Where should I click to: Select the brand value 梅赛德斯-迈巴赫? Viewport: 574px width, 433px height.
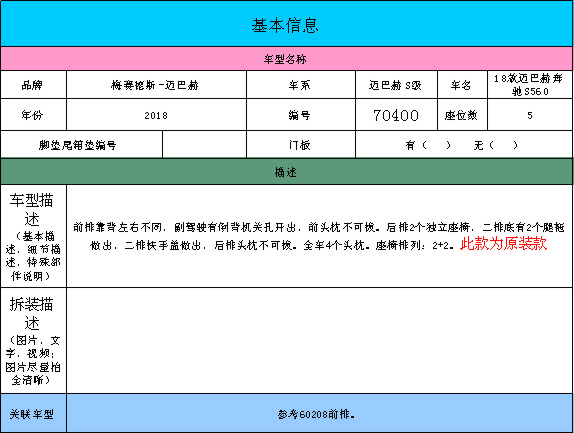[x=156, y=85]
